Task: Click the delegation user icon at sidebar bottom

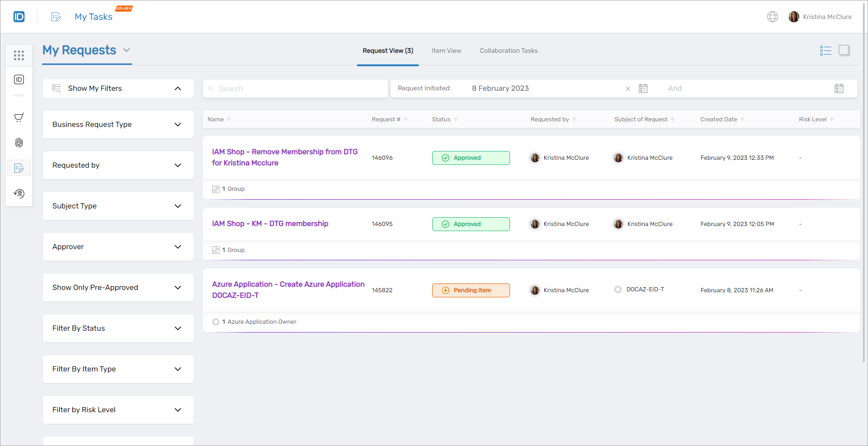Action: [19, 194]
